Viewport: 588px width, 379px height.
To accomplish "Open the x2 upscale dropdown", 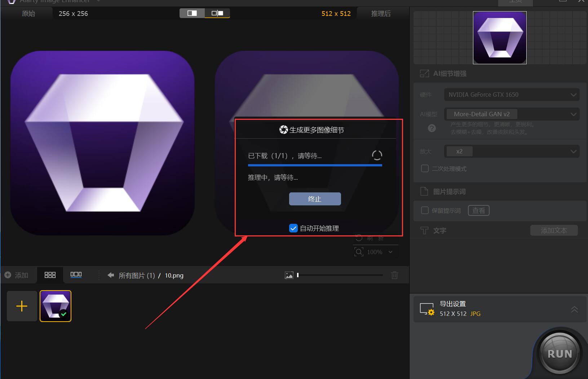I will (x=512, y=151).
